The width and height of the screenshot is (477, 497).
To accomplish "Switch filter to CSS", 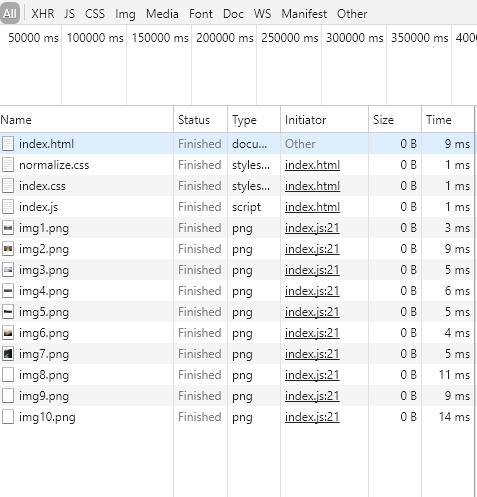I will click(x=95, y=14).
